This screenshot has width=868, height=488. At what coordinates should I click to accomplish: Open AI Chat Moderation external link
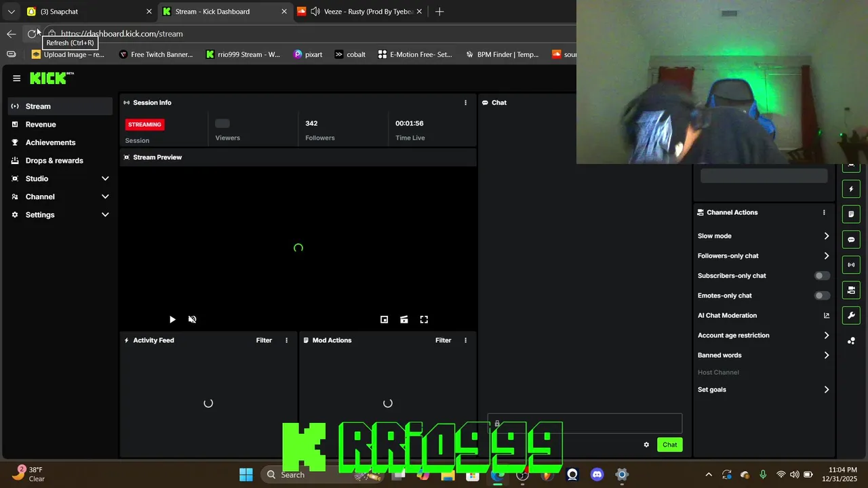pyautogui.click(x=826, y=316)
